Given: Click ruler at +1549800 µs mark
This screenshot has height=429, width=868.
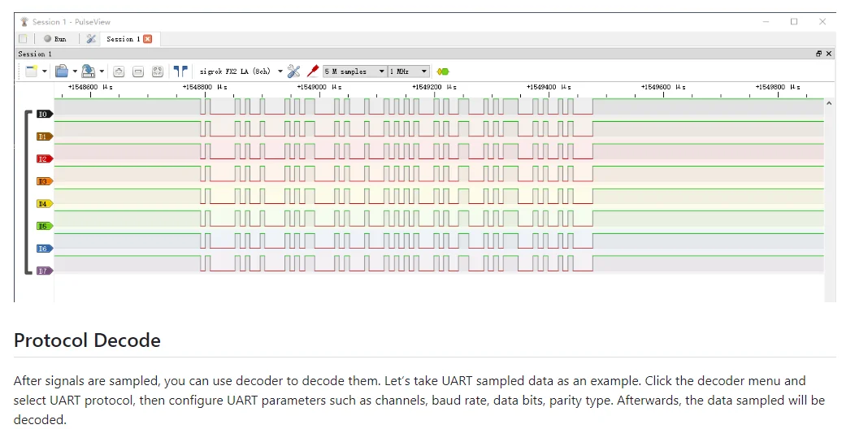Looking at the screenshot, I should pos(778,88).
